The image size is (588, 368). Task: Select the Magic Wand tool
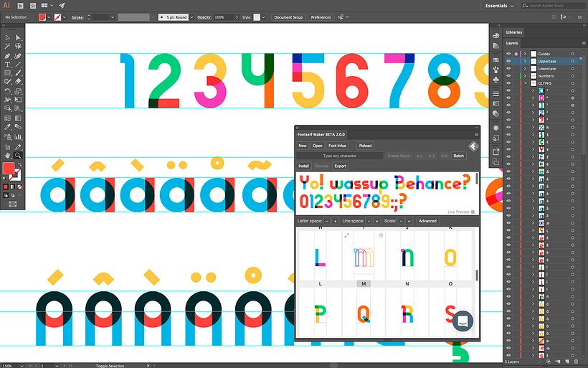[7, 47]
